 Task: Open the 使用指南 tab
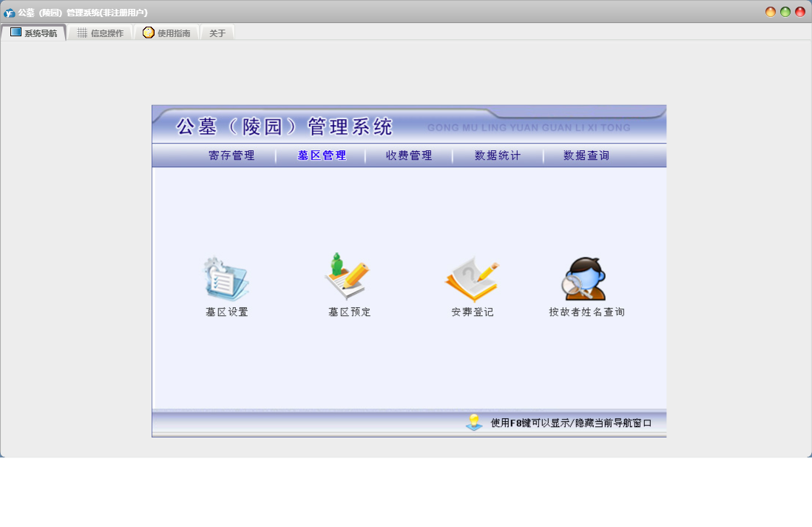pos(166,33)
